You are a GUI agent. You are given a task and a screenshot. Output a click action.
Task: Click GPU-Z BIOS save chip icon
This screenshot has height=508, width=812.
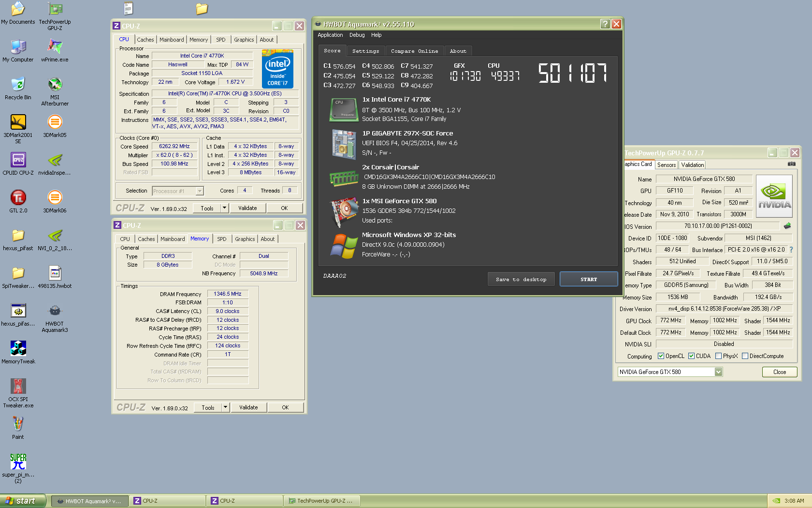[787, 226]
